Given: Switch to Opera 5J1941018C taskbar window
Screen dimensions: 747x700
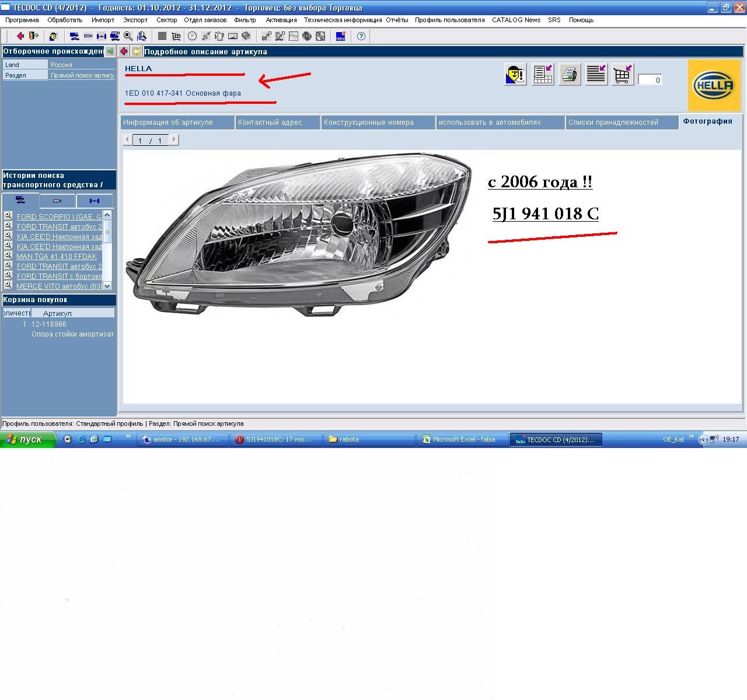Looking at the screenshot, I should pos(277,439).
